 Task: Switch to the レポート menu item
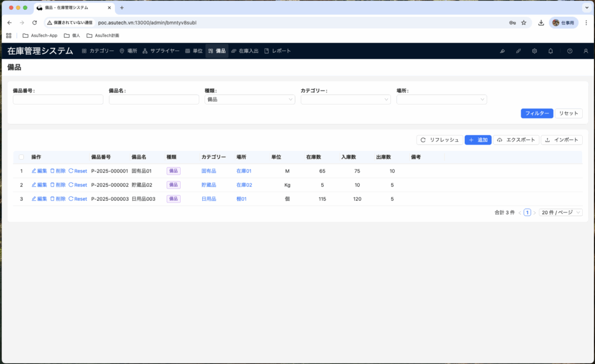pos(278,51)
